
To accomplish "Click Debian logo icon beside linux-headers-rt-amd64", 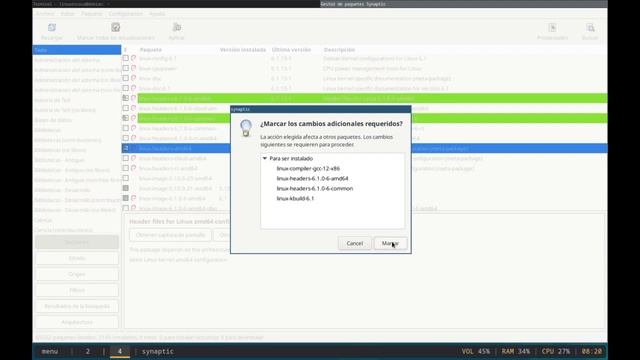I will click(133, 168).
